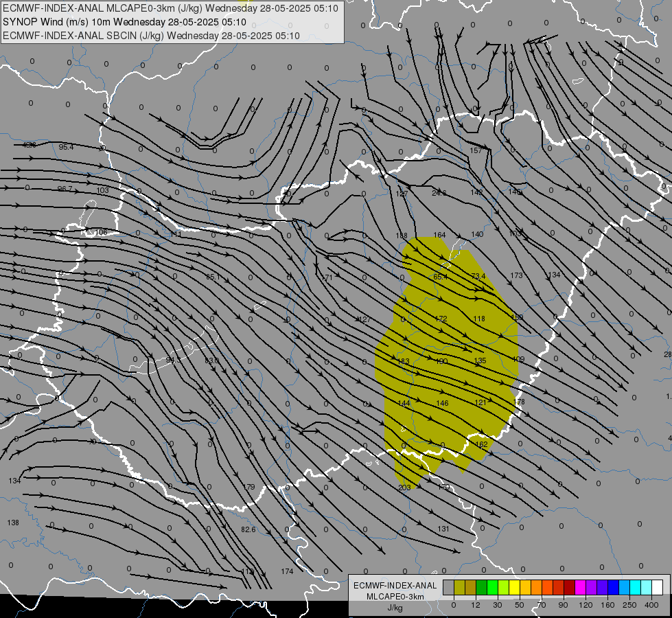This screenshot has width=672, height=618.
Task: Click the map value '173'
Action: [x=516, y=275]
